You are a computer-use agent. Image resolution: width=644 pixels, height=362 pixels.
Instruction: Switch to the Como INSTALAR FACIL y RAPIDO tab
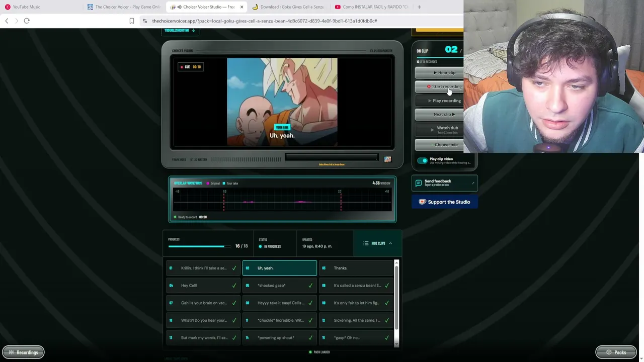click(x=371, y=7)
